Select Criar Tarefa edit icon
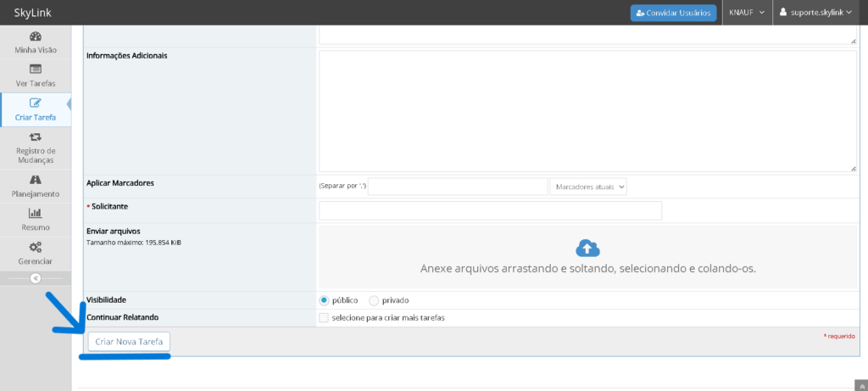Viewport: 868px width, 391px height. tap(36, 103)
